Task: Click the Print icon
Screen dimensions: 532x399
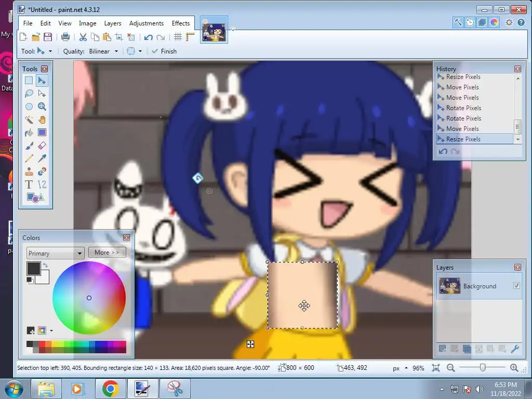Action: (x=65, y=37)
